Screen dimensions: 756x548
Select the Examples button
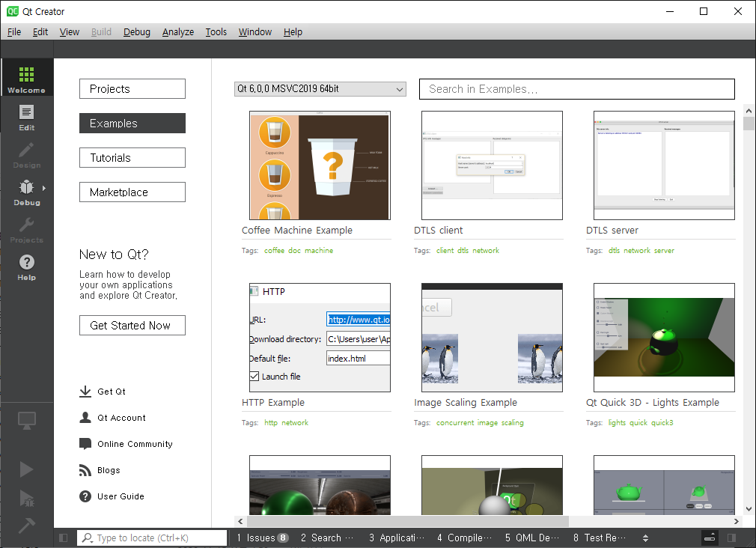click(x=132, y=123)
